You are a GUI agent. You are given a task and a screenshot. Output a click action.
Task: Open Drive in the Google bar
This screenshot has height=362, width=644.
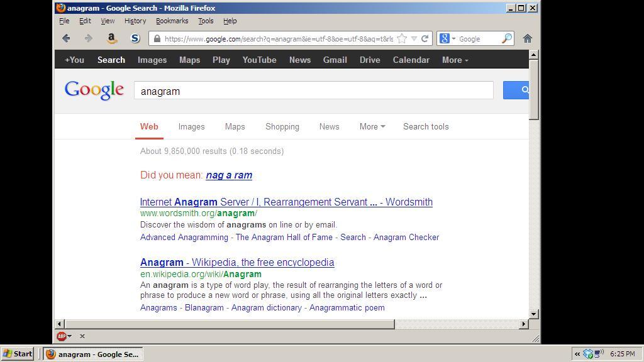pyautogui.click(x=370, y=60)
